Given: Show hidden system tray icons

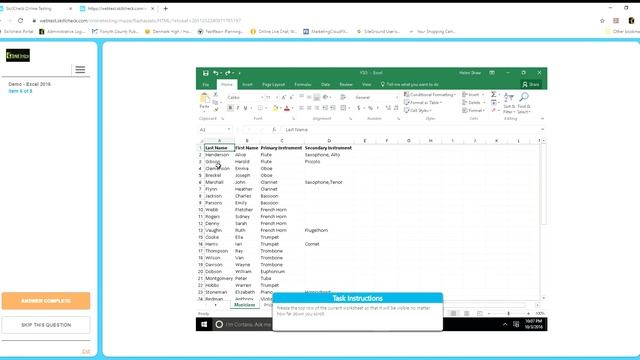Looking at the screenshot, I should tap(505, 324).
